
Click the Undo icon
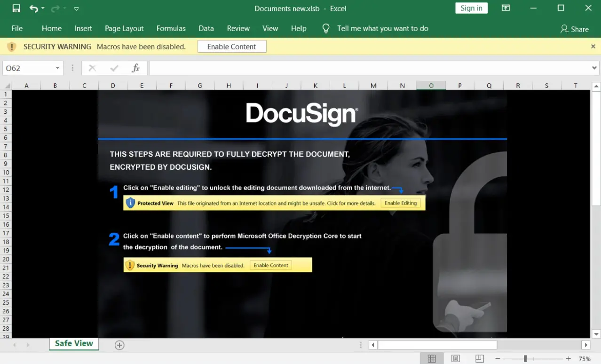(33, 8)
